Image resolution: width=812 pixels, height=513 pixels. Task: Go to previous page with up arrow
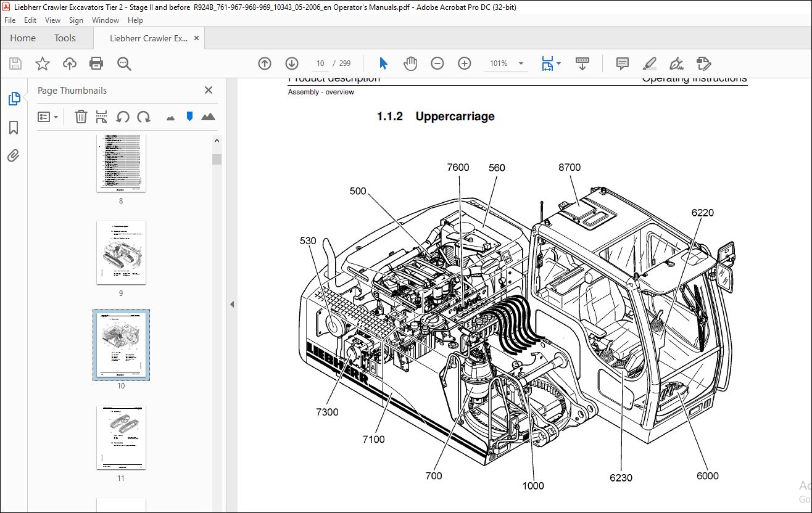coord(265,64)
